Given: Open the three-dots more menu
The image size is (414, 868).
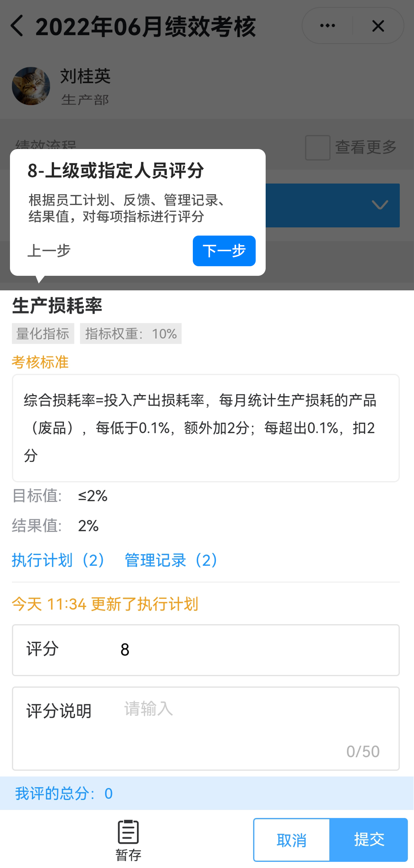Looking at the screenshot, I should [327, 26].
